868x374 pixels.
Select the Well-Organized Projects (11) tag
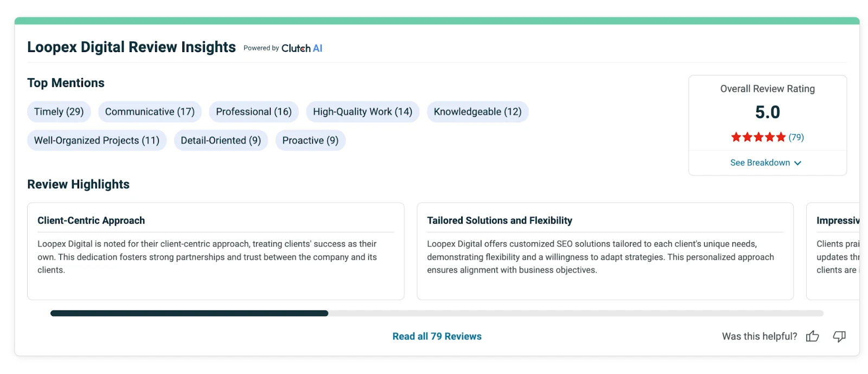click(97, 141)
